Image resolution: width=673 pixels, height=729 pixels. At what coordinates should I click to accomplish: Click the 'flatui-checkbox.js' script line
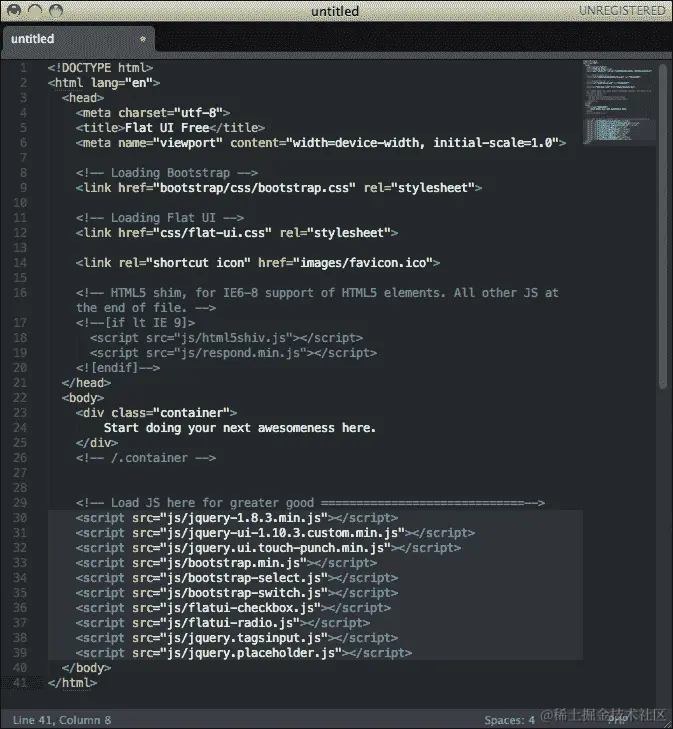tap(233, 608)
